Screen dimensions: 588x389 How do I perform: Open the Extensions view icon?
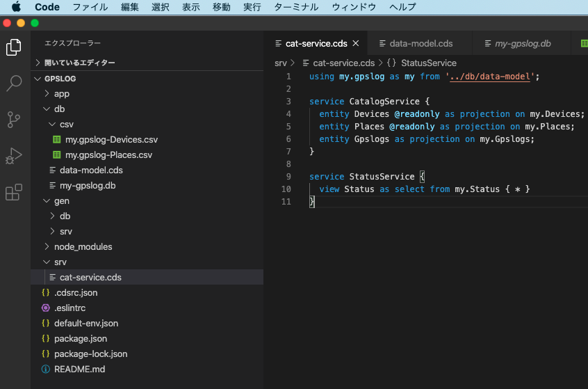[14, 192]
